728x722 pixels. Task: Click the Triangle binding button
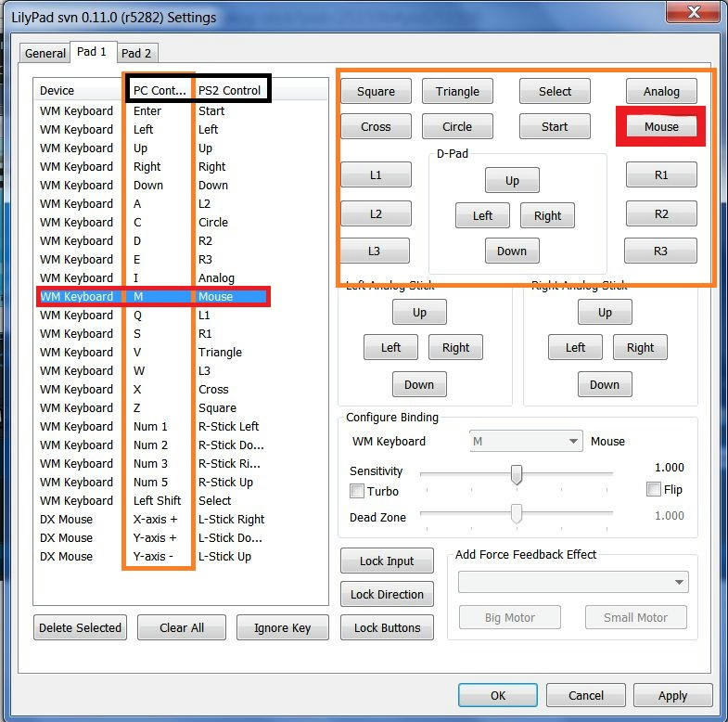click(457, 91)
